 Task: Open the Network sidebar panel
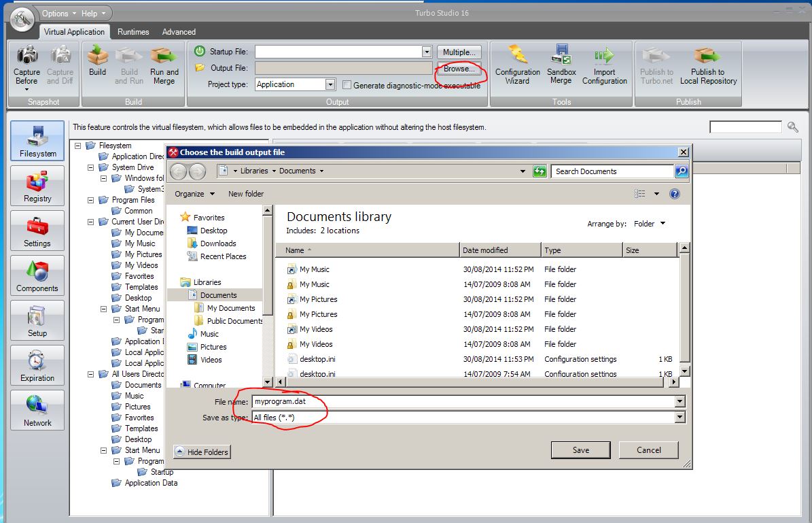(x=38, y=410)
